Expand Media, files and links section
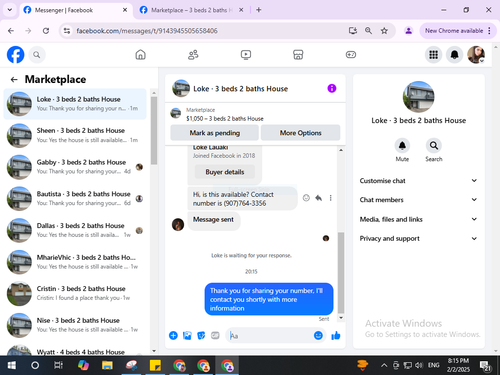 418,219
